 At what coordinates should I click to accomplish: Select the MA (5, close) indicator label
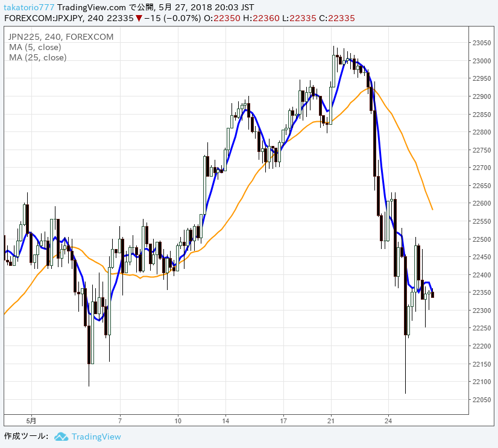[35, 47]
